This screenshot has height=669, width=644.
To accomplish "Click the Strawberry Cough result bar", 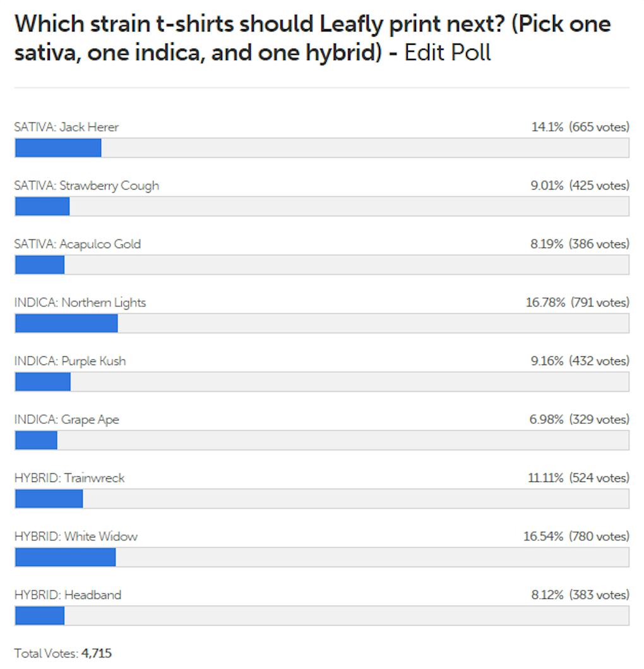I will coord(321,207).
